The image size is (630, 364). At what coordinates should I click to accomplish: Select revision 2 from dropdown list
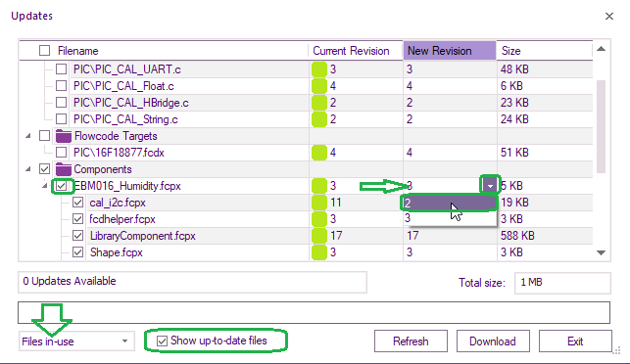tap(449, 204)
